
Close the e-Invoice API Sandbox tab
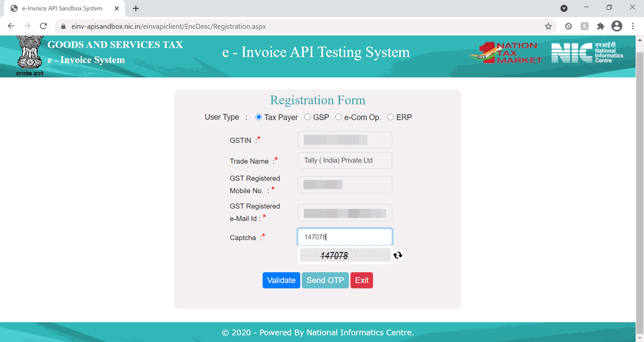(117, 8)
